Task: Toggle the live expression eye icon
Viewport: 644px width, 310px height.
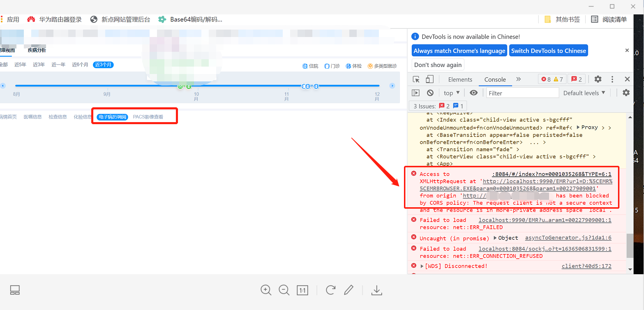Action: [473, 93]
